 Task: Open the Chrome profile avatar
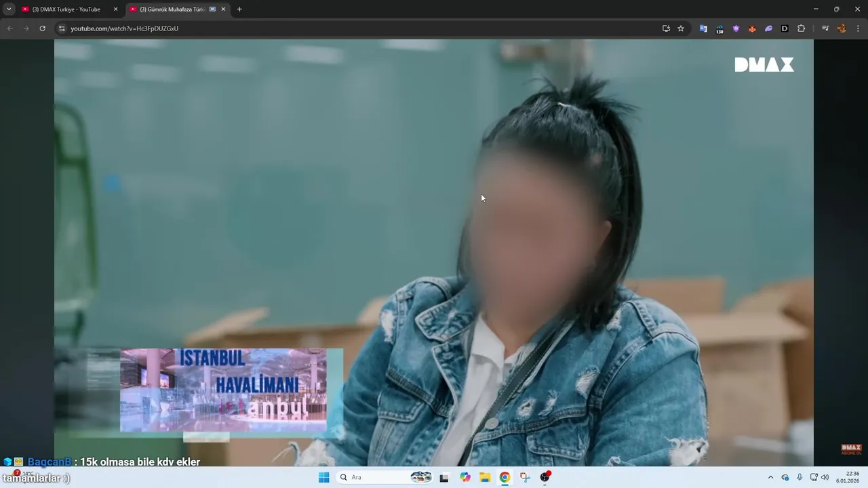pyautogui.click(x=842, y=28)
